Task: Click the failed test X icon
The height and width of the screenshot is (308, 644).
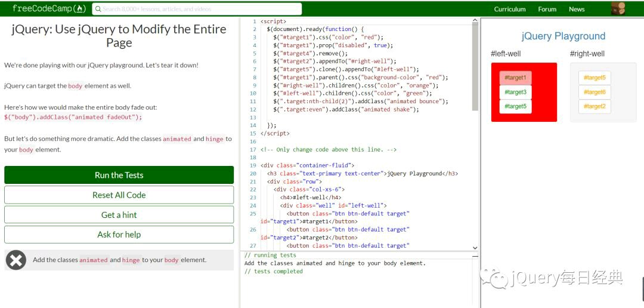Action: click(16, 260)
